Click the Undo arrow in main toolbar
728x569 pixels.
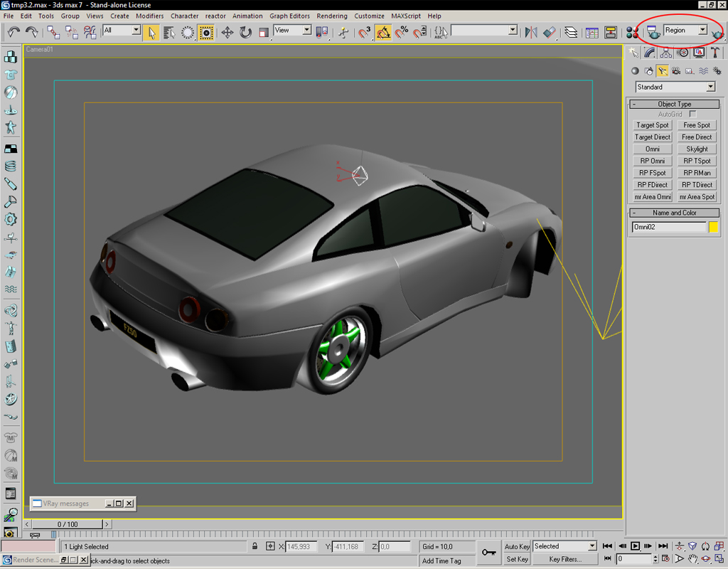(14, 32)
